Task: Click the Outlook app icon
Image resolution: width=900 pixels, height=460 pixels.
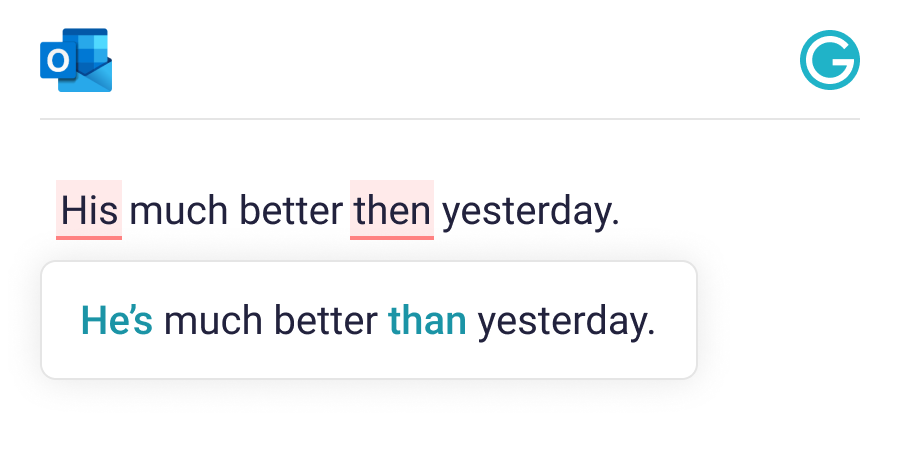Action: coord(76,61)
